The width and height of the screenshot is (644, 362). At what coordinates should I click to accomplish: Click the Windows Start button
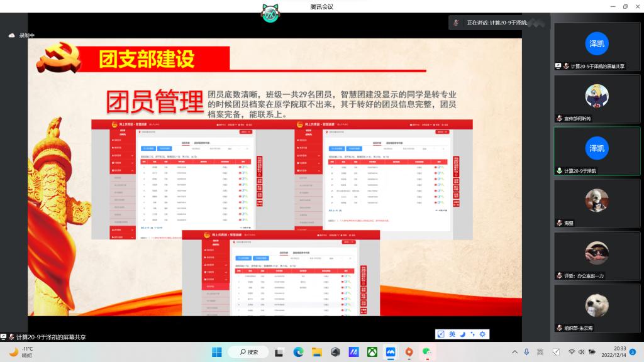click(217, 352)
